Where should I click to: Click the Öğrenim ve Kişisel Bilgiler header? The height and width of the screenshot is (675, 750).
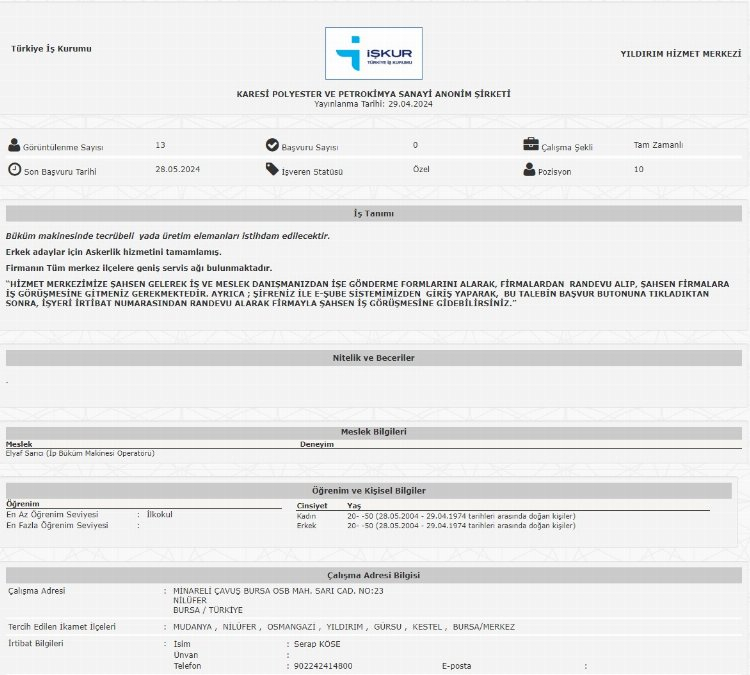click(x=374, y=491)
